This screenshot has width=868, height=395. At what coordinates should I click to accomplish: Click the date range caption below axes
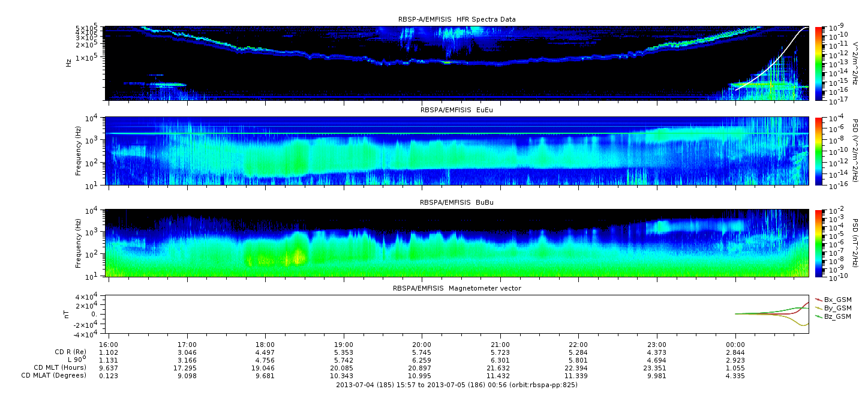point(456,385)
